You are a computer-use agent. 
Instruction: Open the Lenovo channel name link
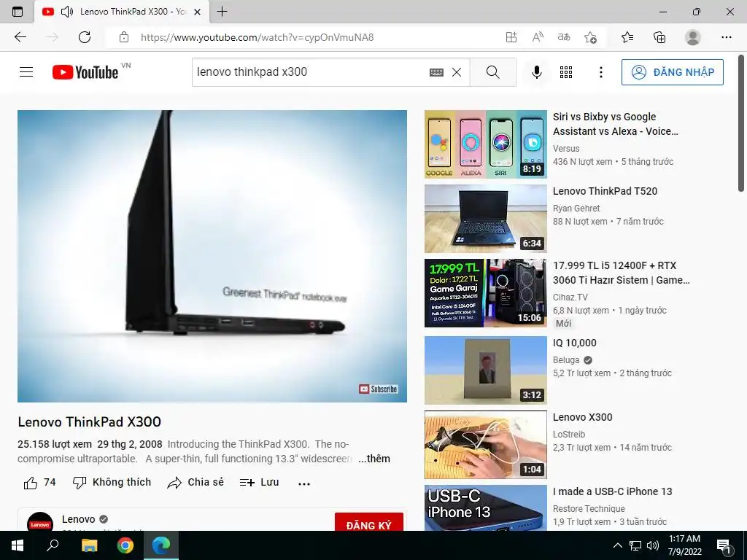79,519
